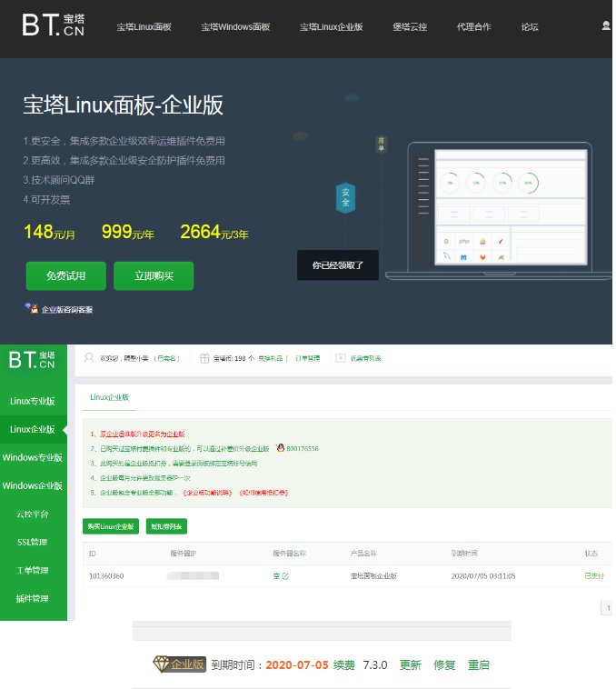Click the edit pencil icon in 服务器名称 cell

click(x=285, y=575)
